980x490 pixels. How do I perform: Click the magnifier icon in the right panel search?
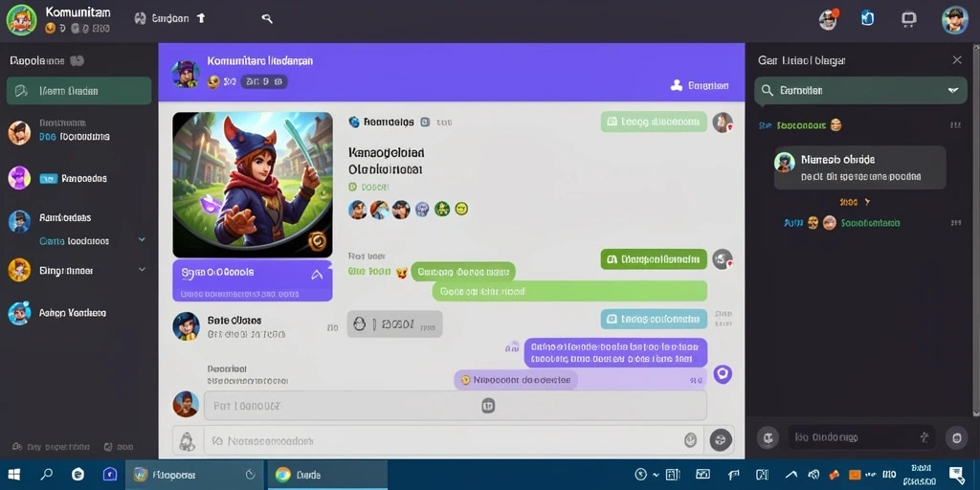pos(767,91)
